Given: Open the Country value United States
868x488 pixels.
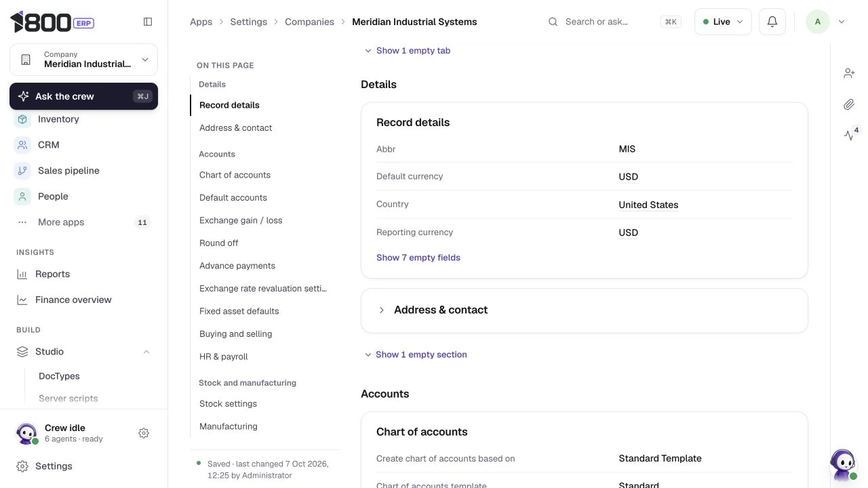Looking at the screenshot, I should 648,205.
